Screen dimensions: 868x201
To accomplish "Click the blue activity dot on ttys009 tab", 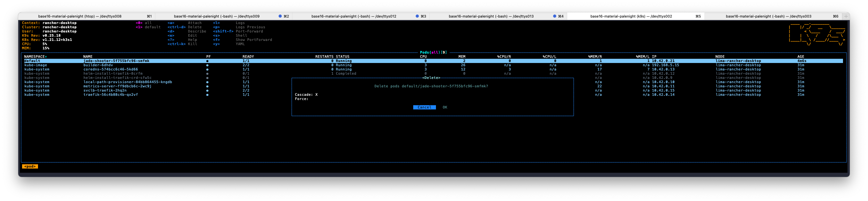I will click(x=280, y=16).
